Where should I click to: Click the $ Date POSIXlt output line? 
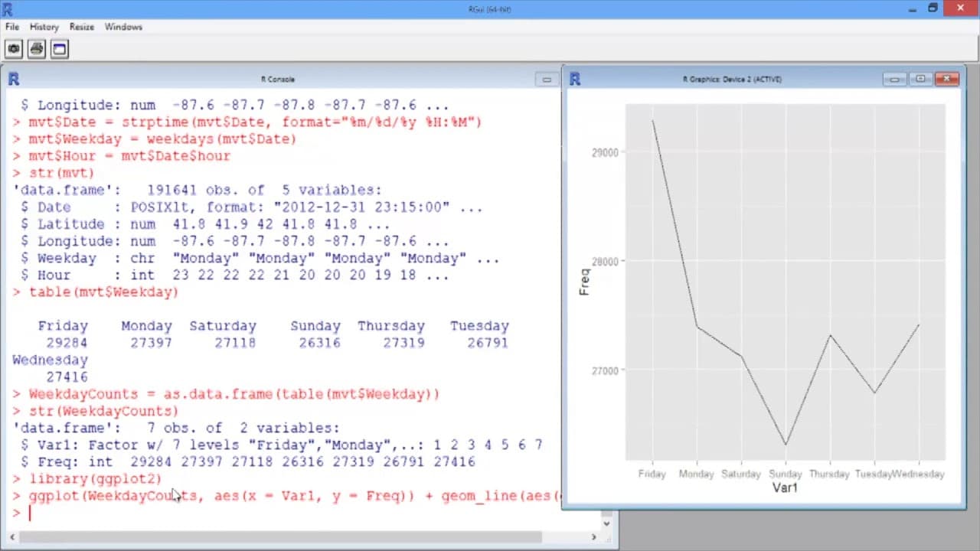click(251, 207)
